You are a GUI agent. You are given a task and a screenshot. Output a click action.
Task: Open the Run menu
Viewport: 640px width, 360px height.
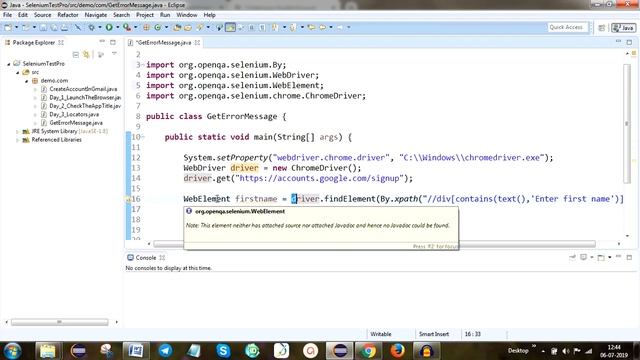point(165,15)
